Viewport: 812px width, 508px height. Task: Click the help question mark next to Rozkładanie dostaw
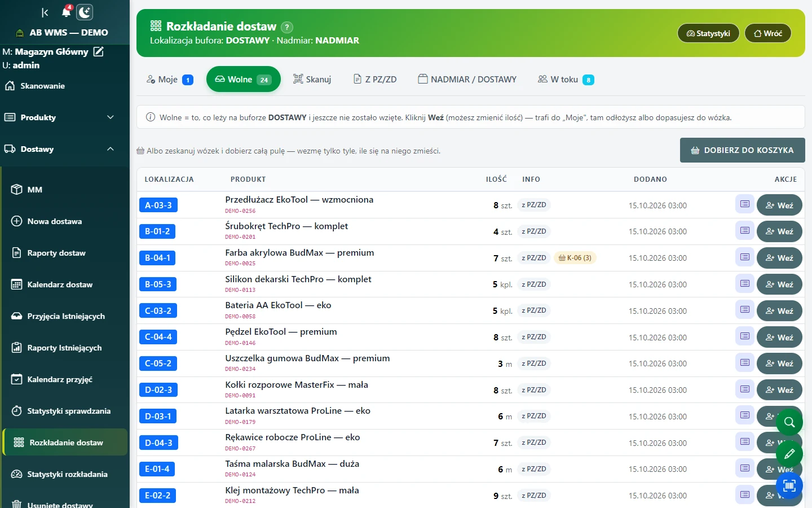click(x=287, y=27)
